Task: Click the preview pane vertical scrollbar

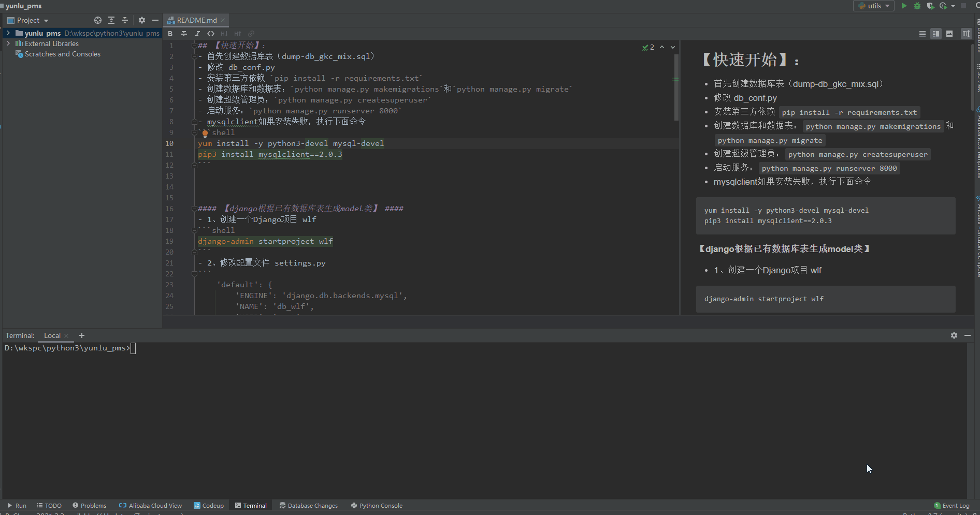Action: [x=972, y=78]
